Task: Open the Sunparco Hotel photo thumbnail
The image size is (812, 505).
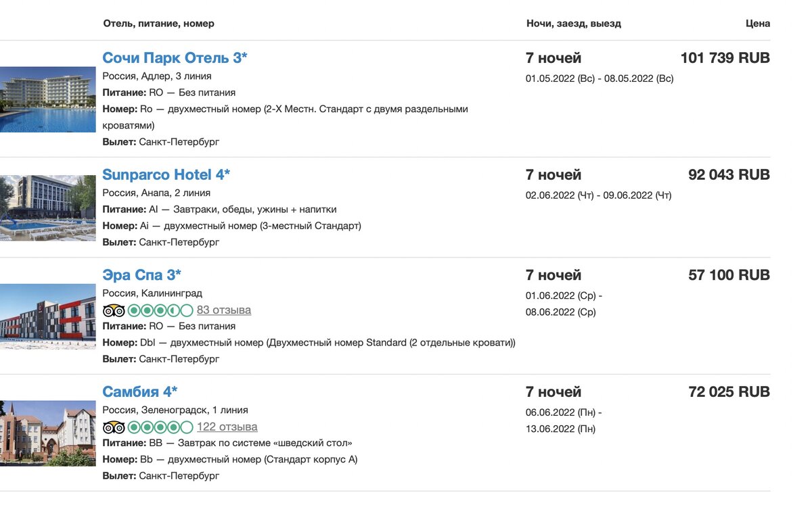Action: coord(47,208)
